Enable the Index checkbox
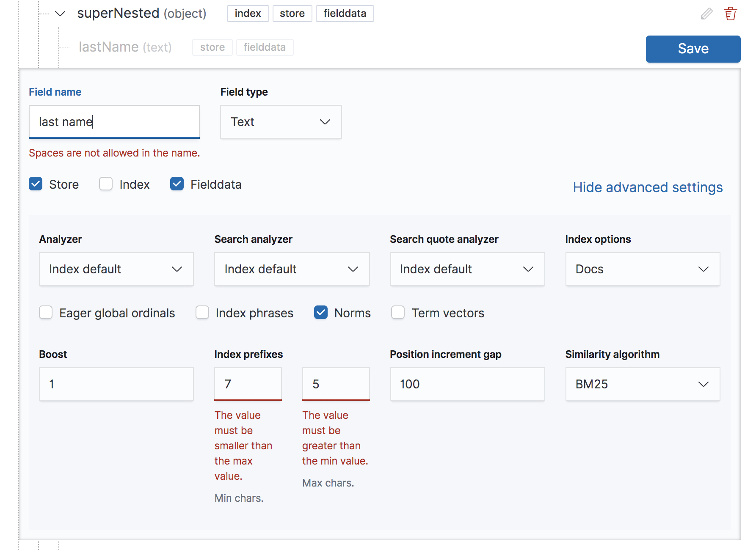 click(106, 184)
